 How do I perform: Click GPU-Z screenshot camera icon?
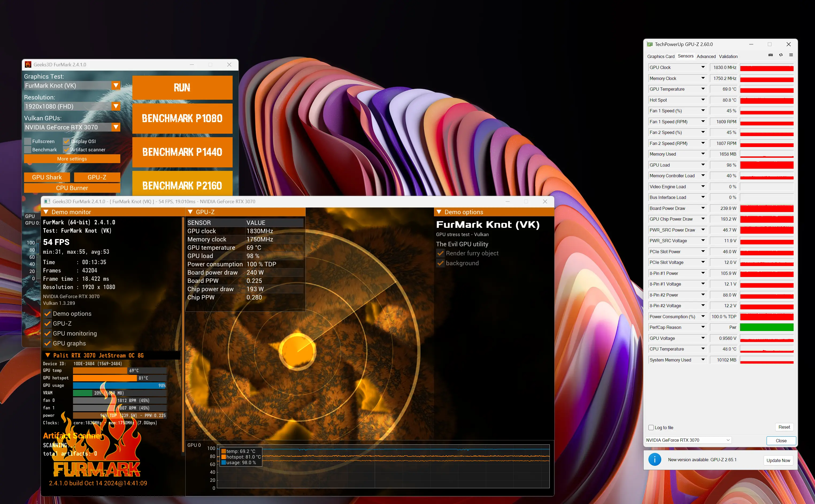770,55
